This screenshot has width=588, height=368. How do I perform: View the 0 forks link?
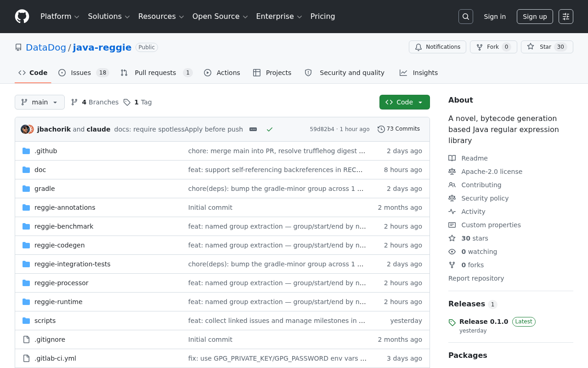(x=466, y=265)
